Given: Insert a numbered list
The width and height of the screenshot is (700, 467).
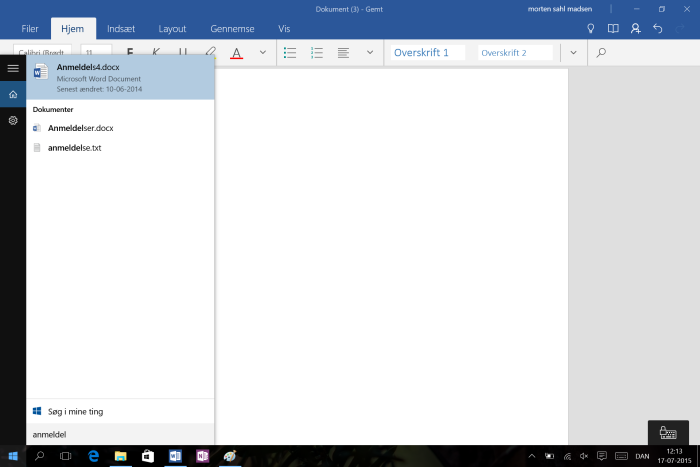Looking at the screenshot, I should 317,53.
